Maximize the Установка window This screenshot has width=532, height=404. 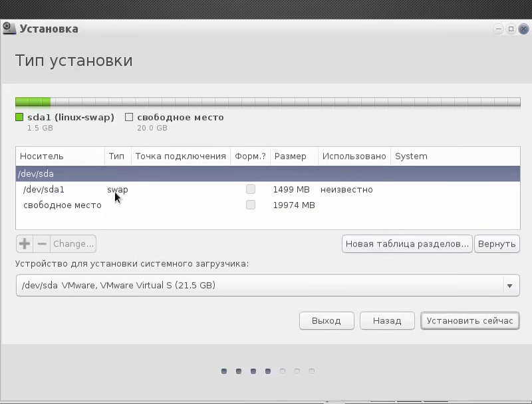511,29
